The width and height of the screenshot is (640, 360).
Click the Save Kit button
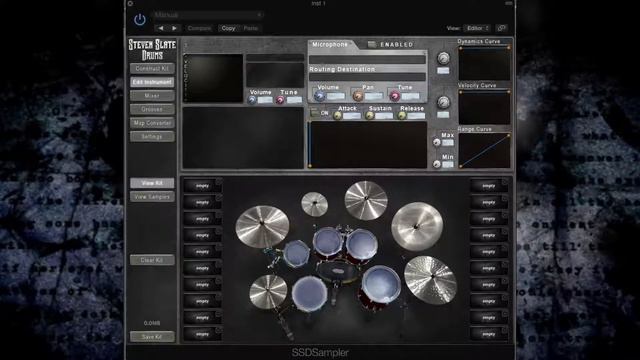152,337
